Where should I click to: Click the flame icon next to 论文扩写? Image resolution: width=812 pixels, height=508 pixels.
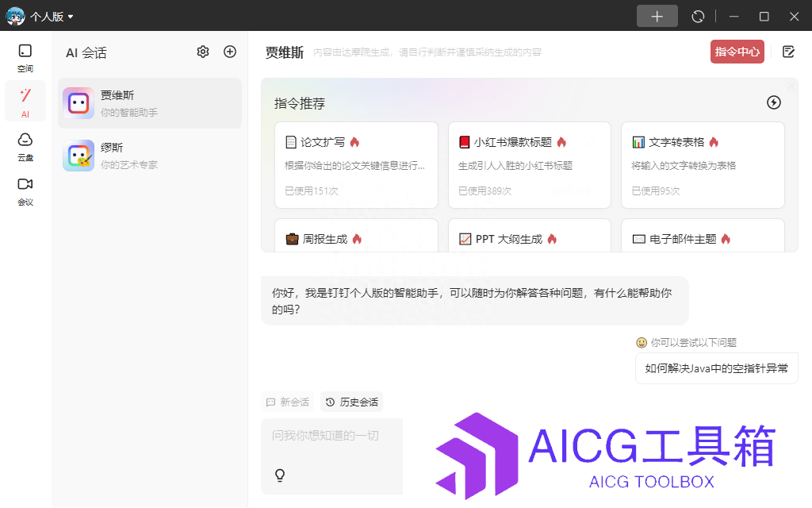tap(354, 142)
